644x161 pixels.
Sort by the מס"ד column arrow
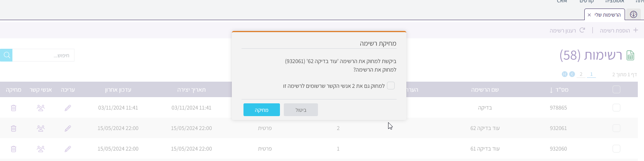551,90
